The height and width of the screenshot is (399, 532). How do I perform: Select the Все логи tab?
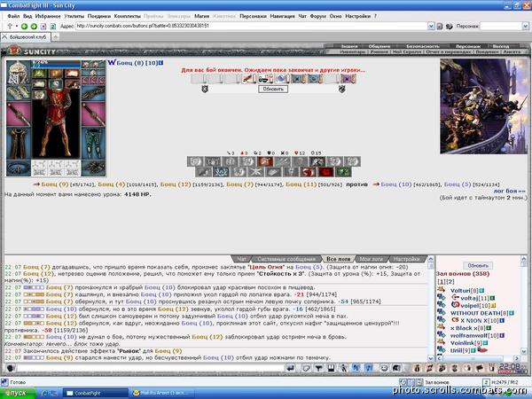(338, 259)
